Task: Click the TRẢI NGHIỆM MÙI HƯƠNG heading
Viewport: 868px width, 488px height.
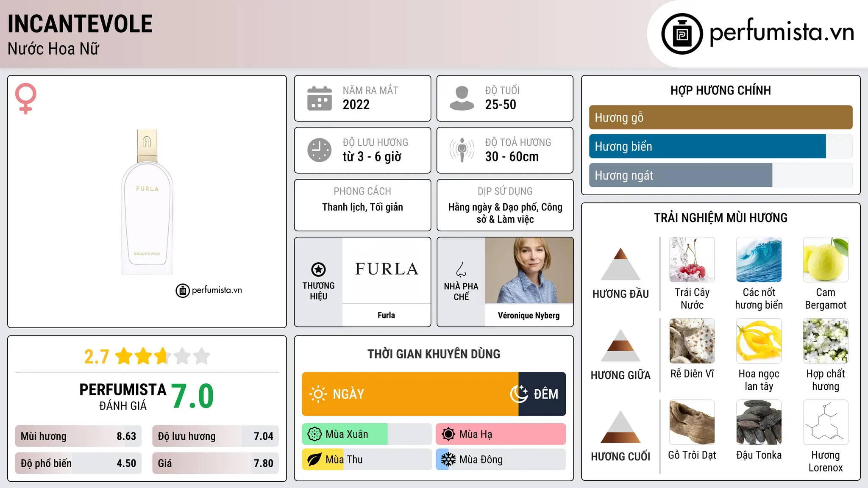Action: 721,218
